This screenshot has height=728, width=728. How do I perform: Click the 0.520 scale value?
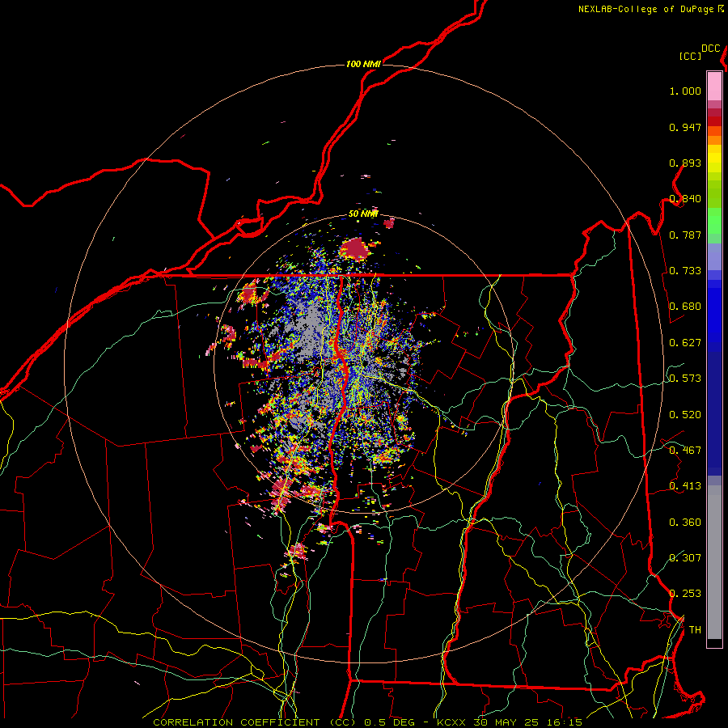[685, 415]
